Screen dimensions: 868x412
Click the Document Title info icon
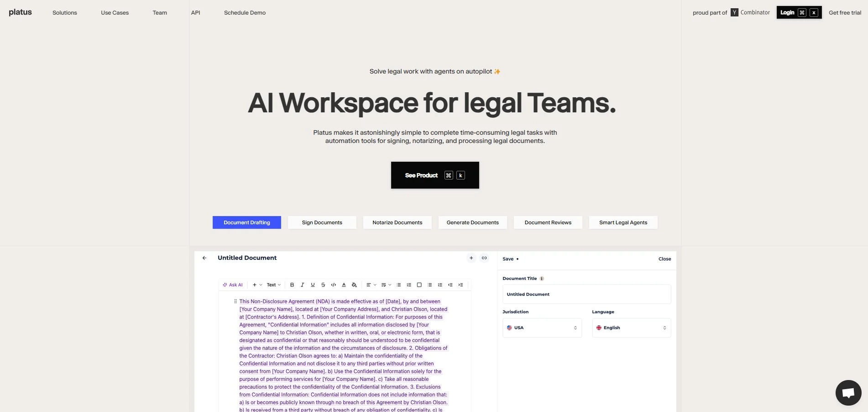tap(542, 279)
